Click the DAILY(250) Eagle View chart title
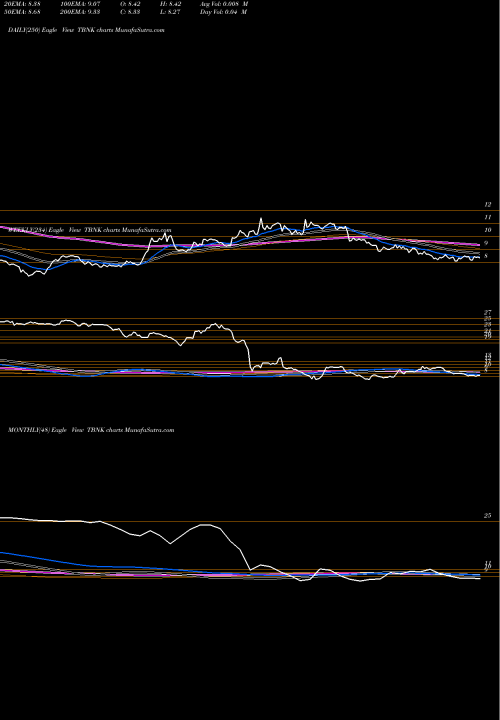Screen dimensions: 500x720 point(86,30)
